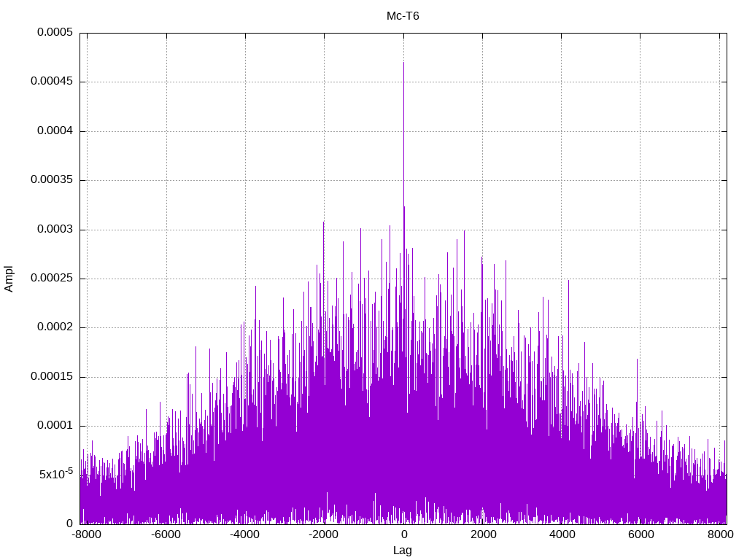The width and height of the screenshot is (747, 560).
Task: Select the 0.0003 y-axis tick label
Action: click(x=50, y=230)
